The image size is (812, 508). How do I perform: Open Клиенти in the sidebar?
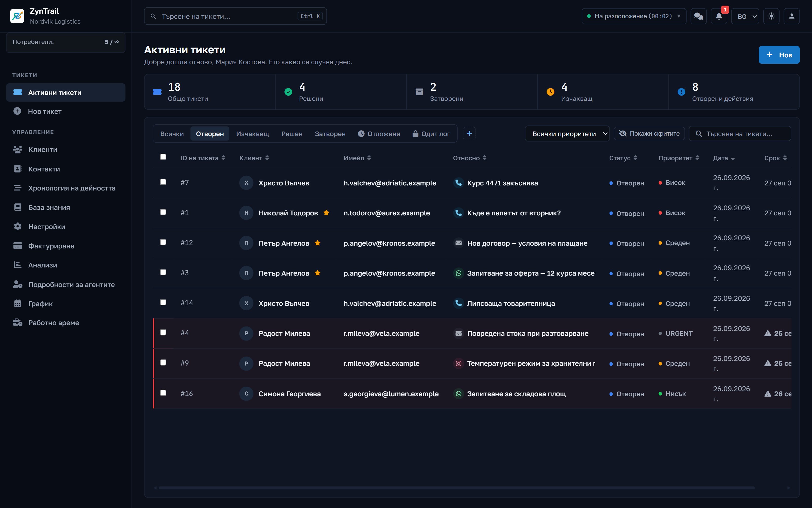pyautogui.click(x=66, y=150)
